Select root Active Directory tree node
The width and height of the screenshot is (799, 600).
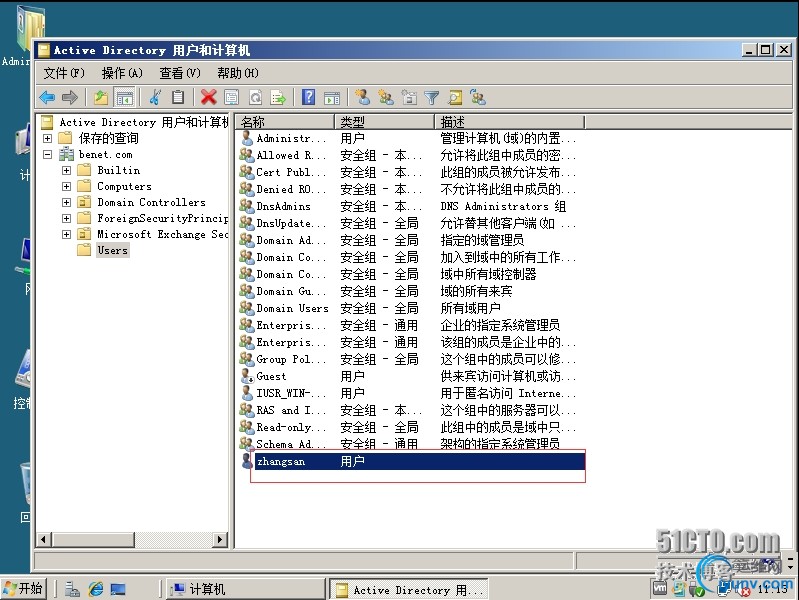[x=144, y=122]
